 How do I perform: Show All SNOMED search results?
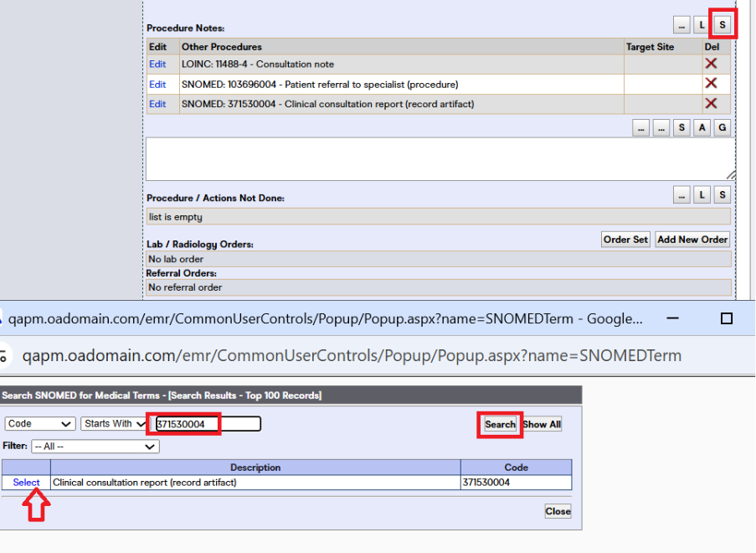pyautogui.click(x=541, y=424)
